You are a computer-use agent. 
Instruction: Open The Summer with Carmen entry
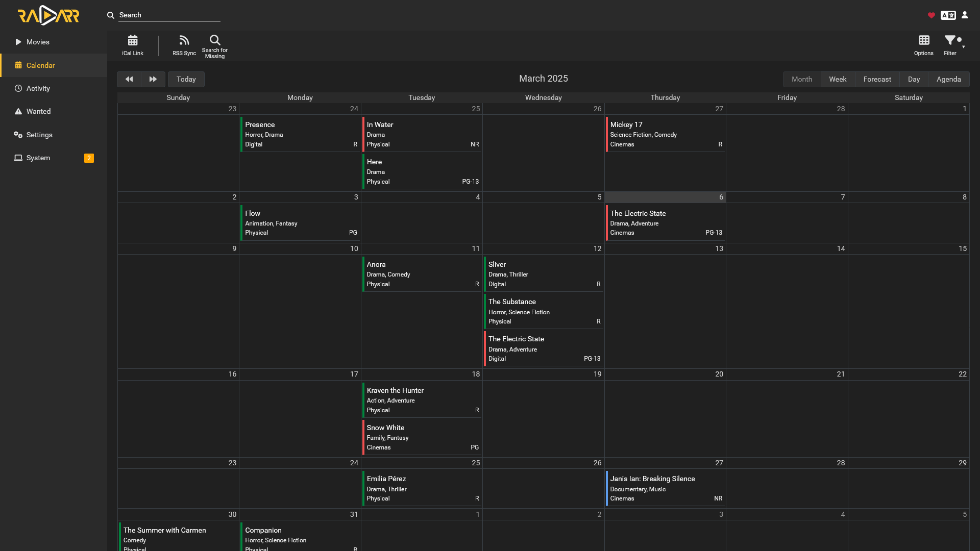tap(178, 537)
